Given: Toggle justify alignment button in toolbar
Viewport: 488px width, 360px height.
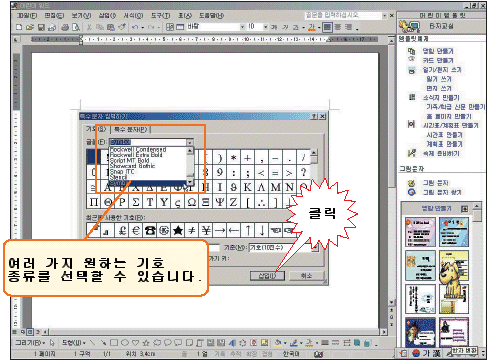Looking at the screenshot, I should click(x=328, y=27).
